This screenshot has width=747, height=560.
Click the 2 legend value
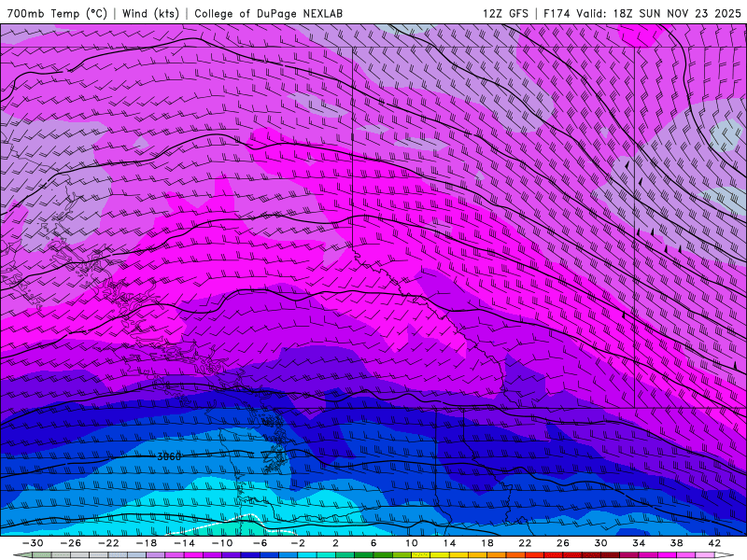[x=336, y=543]
